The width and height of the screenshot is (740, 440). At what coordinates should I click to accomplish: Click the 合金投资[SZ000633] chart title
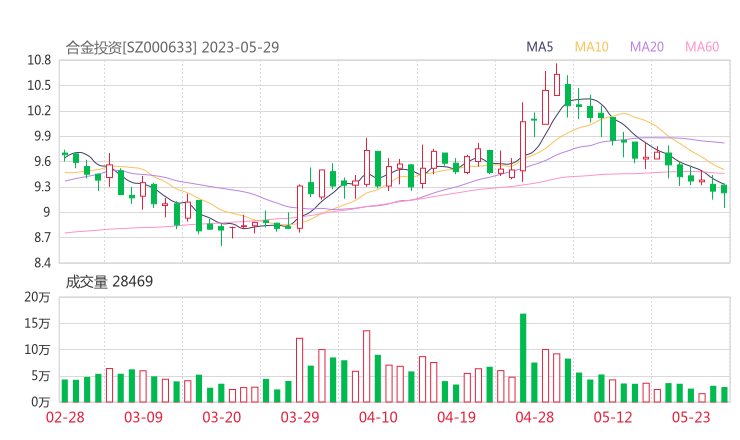point(130,47)
